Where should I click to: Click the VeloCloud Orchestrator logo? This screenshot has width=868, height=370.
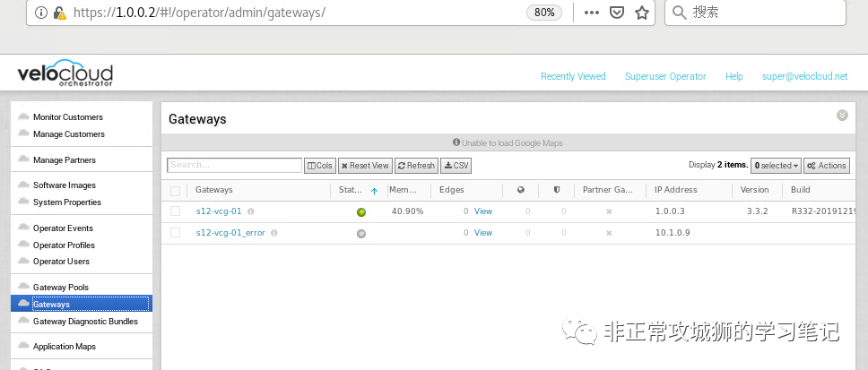pos(65,73)
